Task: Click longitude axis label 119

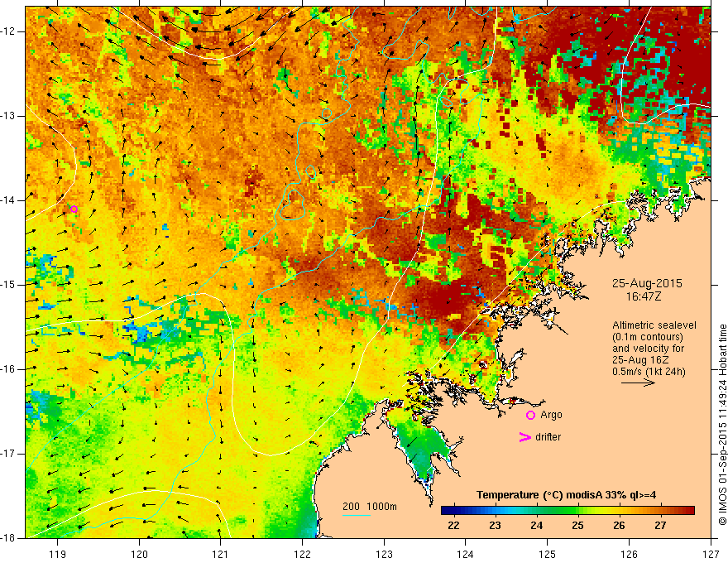Action: [x=58, y=554]
